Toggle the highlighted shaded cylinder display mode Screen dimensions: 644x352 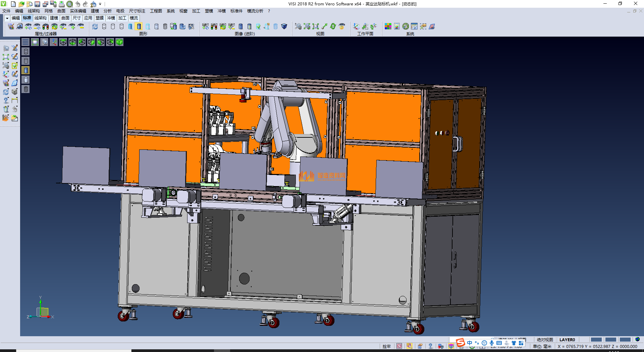point(139,27)
